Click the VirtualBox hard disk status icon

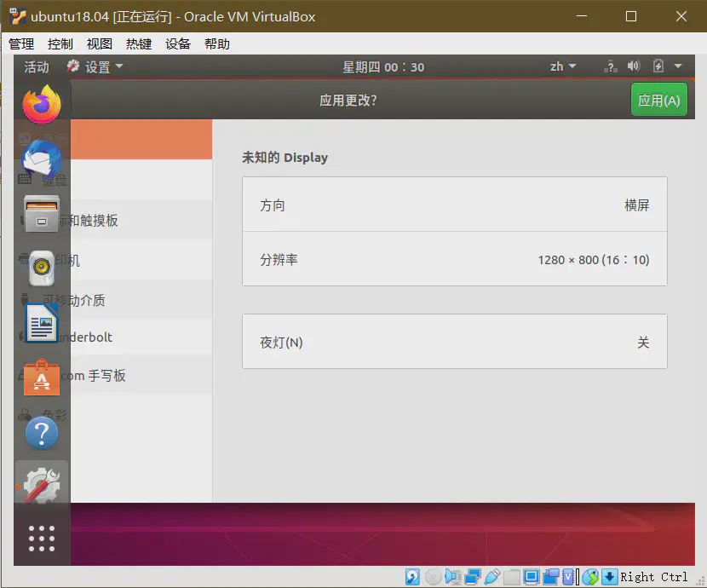pos(412,577)
